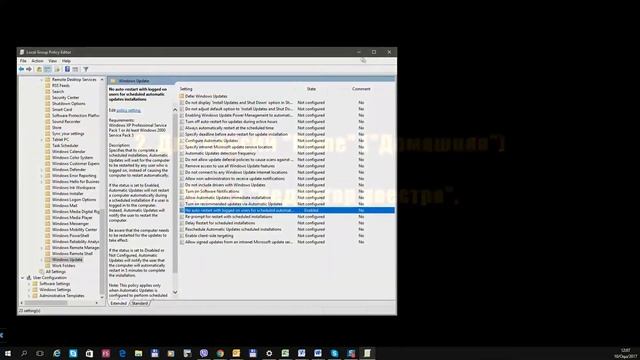The image size is (640, 360).
Task: Click the description pane scroll up arrow
Action: (175, 110)
